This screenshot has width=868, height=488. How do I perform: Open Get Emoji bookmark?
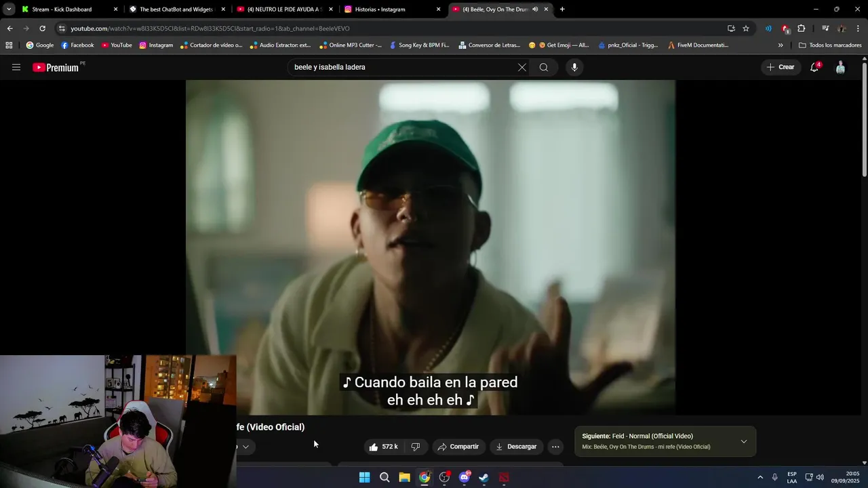point(559,45)
